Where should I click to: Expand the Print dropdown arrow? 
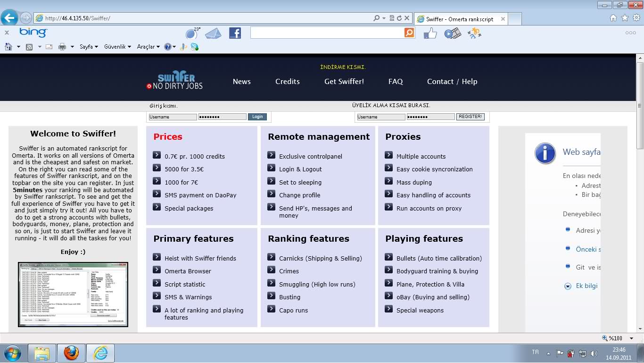[x=72, y=47]
